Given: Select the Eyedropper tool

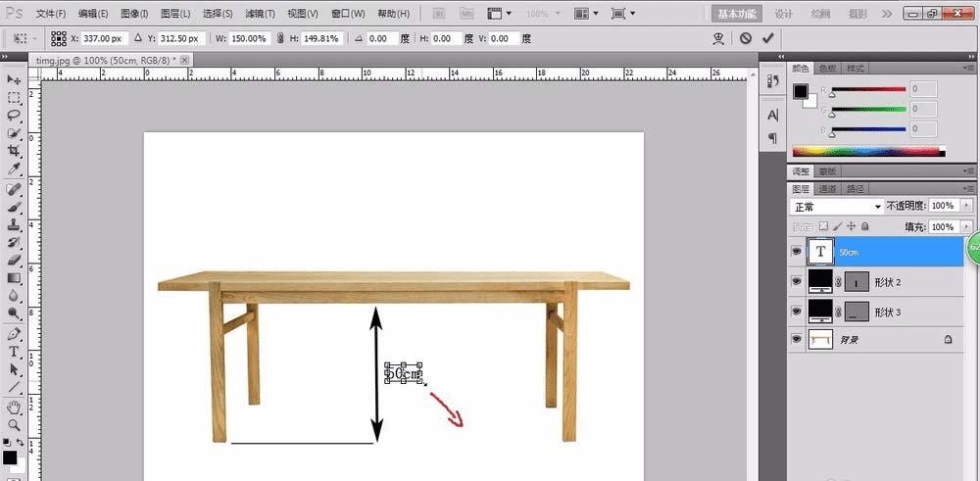Looking at the screenshot, I should pyautogui.click(x=13, y=168).
